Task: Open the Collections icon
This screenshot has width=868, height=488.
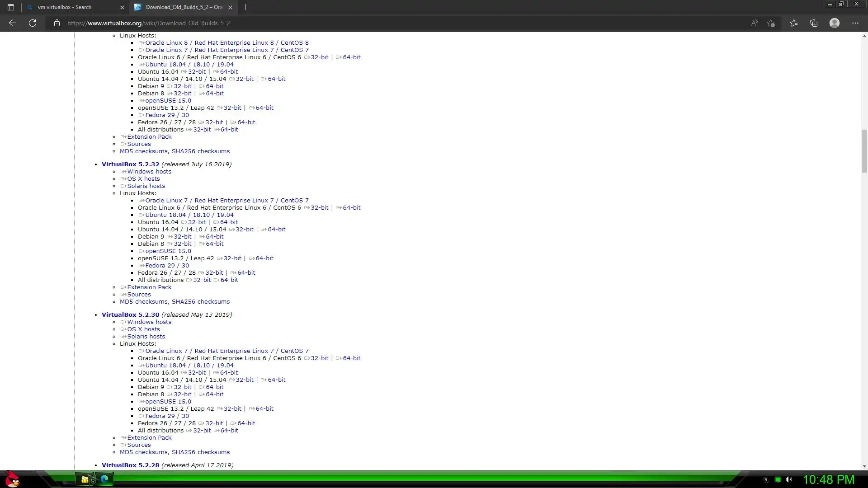Action: pos(814,23)
